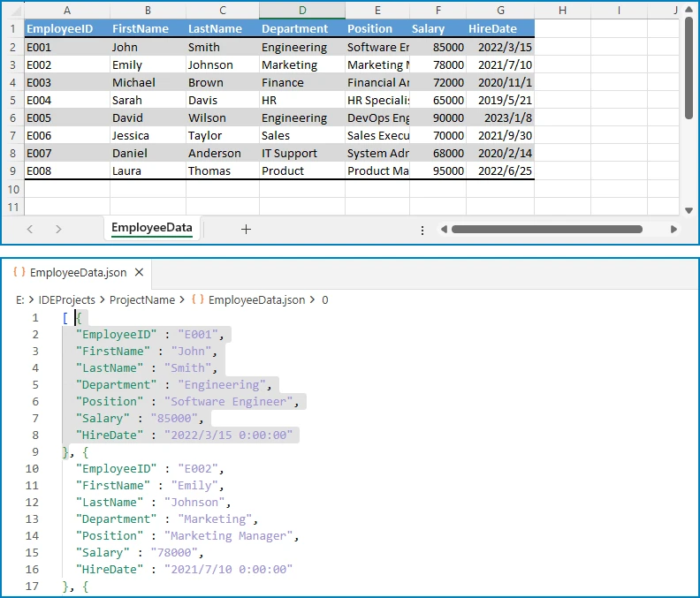Switch to EmployeeData.json editor tab
This screenshot has width=700, height=598.
[78, 273]
